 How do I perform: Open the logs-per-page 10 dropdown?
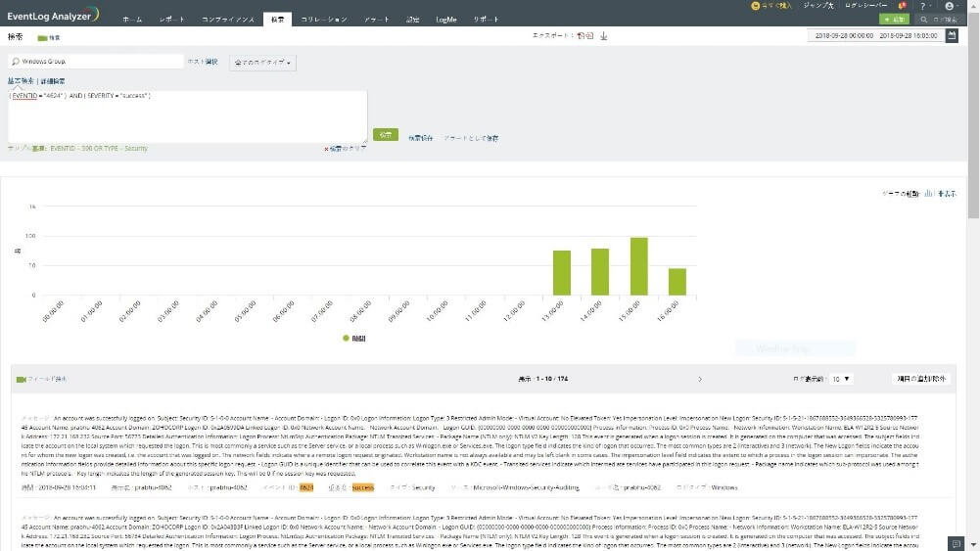click(841, 379)
